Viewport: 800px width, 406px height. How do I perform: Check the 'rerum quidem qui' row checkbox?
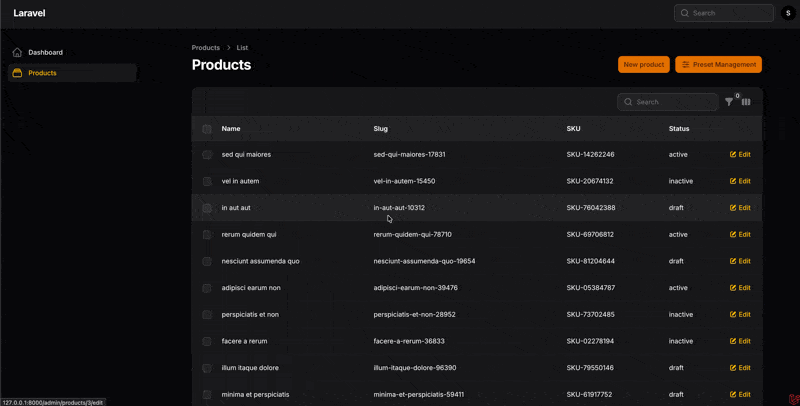(207, 235)
